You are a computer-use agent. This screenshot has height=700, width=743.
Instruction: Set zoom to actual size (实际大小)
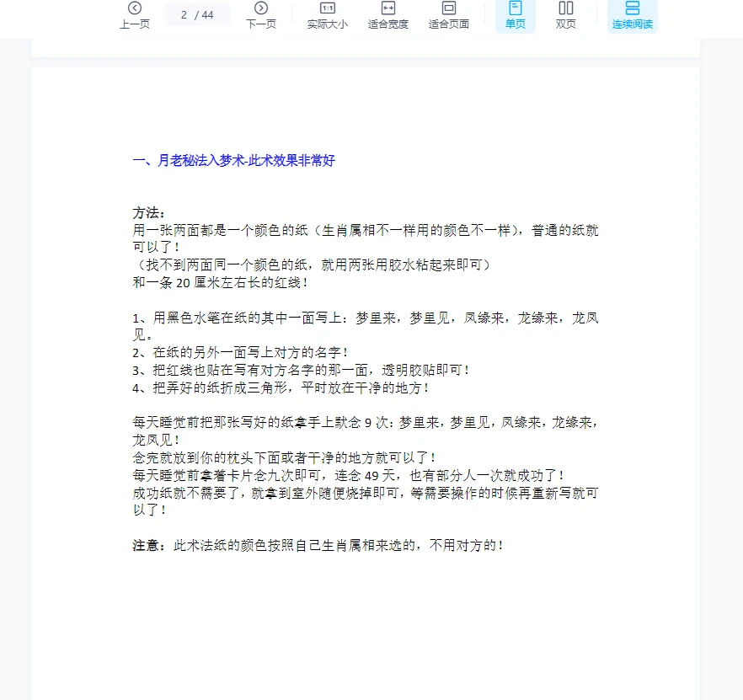coord(327,15)
